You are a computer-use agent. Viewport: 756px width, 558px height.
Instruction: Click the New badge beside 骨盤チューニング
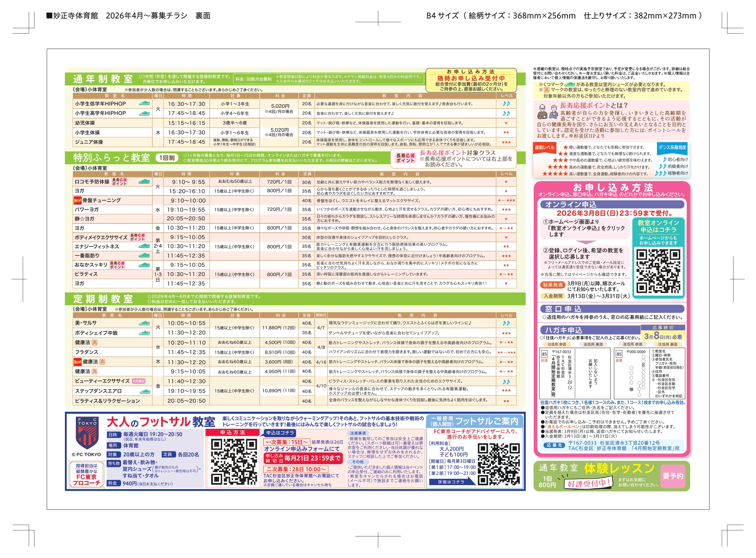77,200
